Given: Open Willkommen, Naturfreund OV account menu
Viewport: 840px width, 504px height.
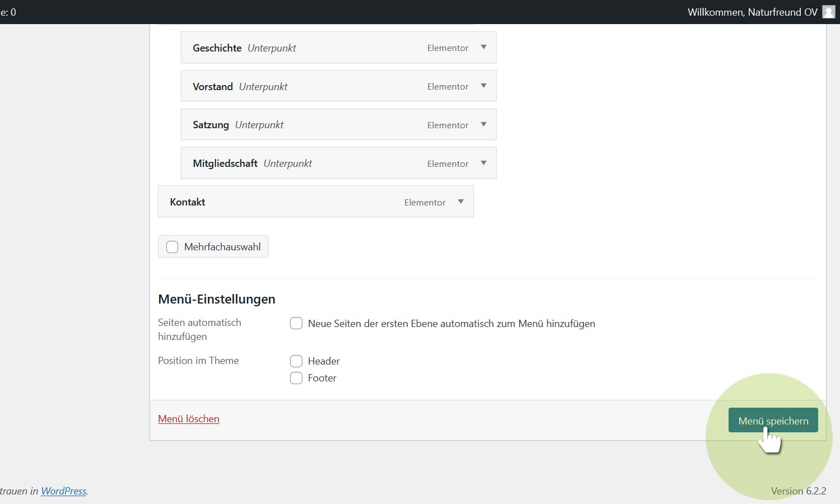Looking at the screenshot, I should [x=753, y=12].
